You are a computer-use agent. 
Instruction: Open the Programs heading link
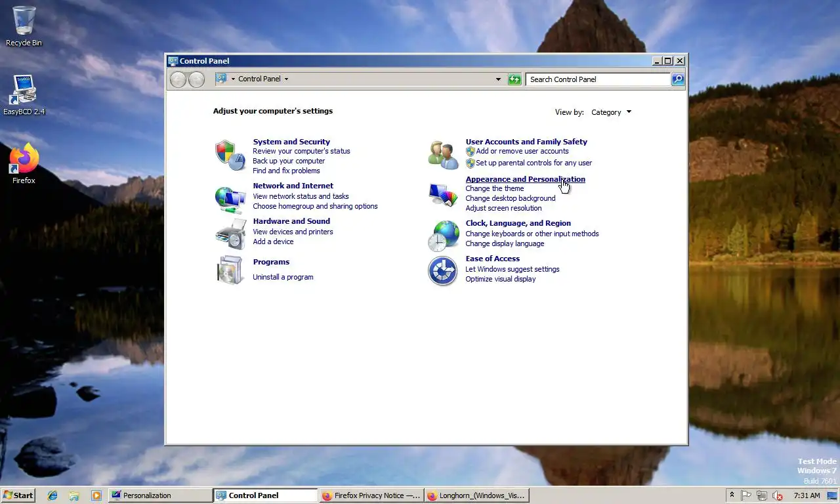click(x=271, y=262)
